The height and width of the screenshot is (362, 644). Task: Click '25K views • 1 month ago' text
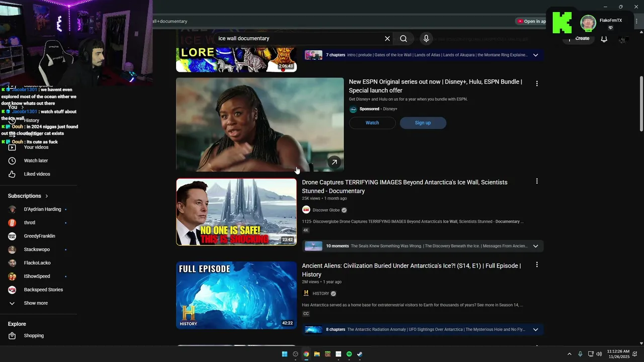(x=324, y=199)
